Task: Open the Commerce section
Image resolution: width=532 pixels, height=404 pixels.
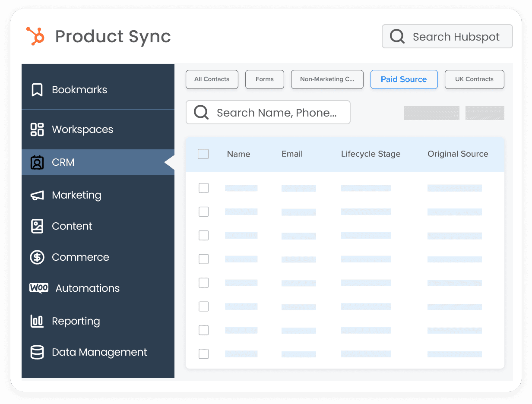Action: click(x=98, y=257)
